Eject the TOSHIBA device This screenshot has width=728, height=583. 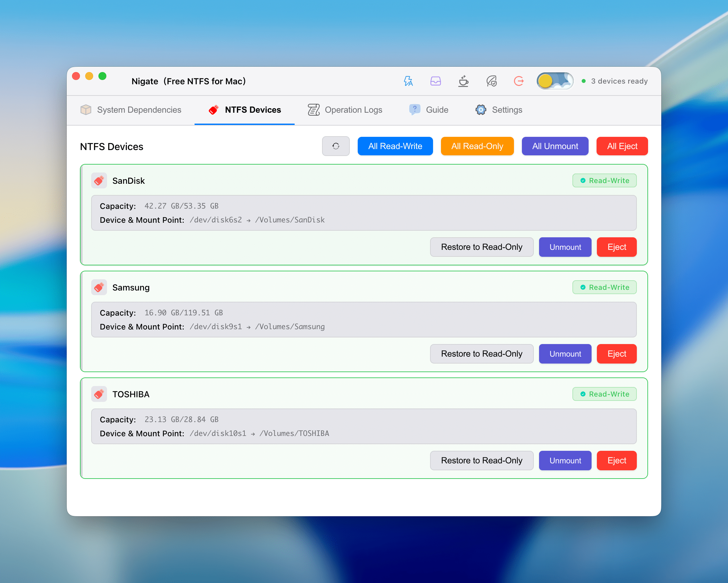point(617,460)
